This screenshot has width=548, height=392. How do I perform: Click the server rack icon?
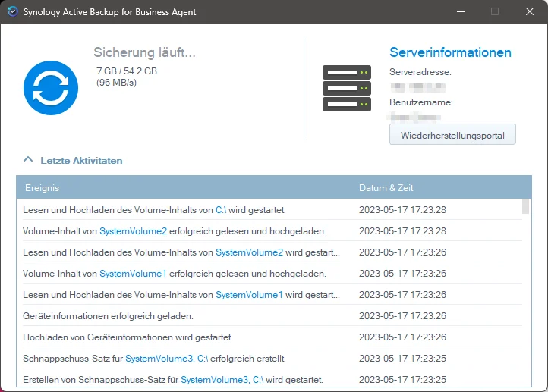pyautogui.click(x=347, y=88)
